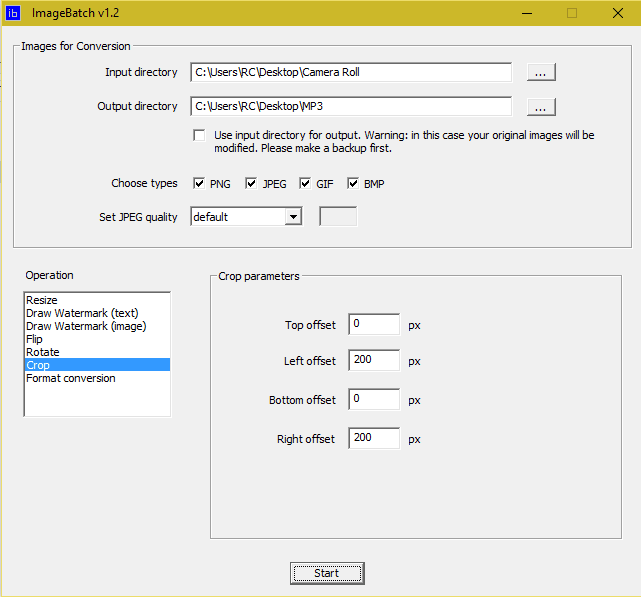The image size is (641, 597).
Task: Click the Input directory path field
Action: point(351,72)
